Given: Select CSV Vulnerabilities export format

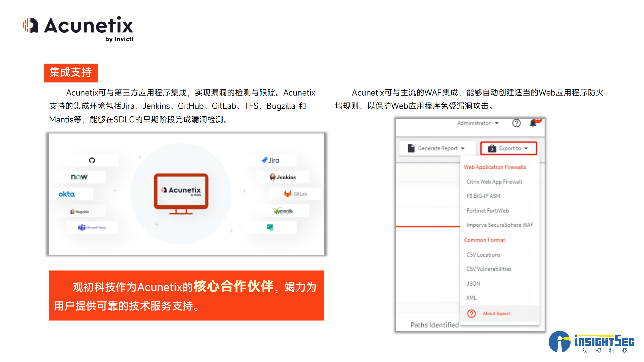Looking at the screenshot, I should pyautogui.click(x=489, y=269).
